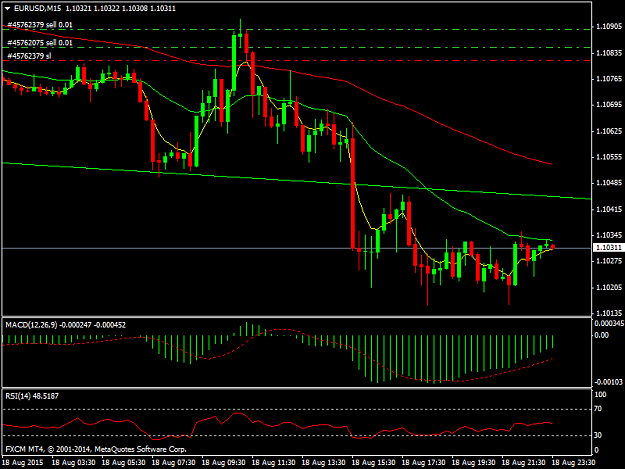
Task: Click the MACD(12,26,9) indicator label
Action: [x=32, y=325]
